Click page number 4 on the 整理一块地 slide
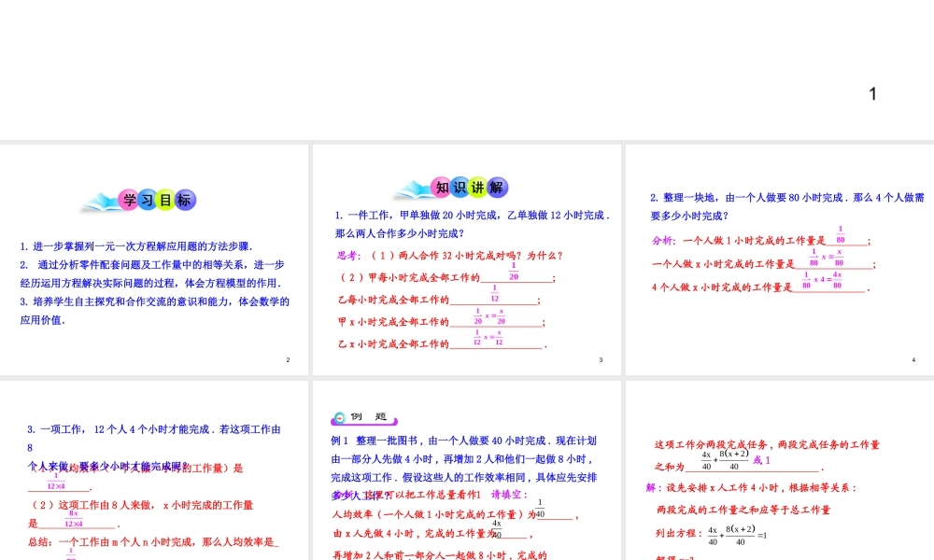Image resolution: width=934 pixels, height=560 pixels. tap(915, 359)
